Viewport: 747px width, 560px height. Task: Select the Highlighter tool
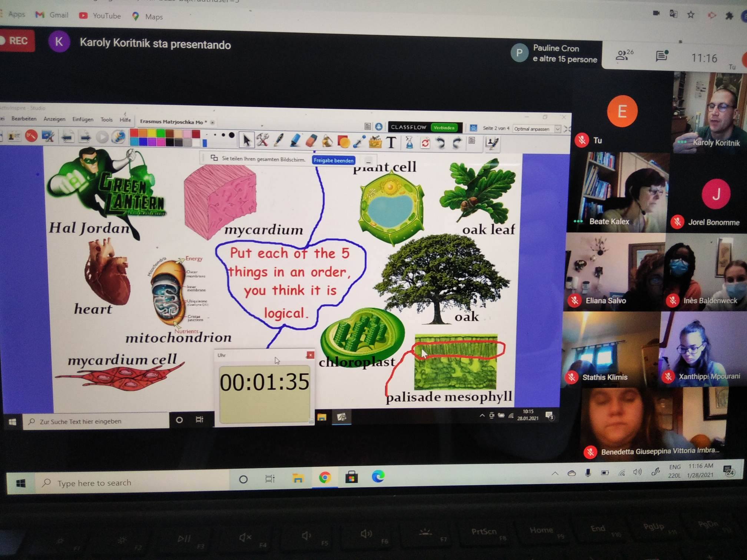pyautogui.click(x=295, y=141)
